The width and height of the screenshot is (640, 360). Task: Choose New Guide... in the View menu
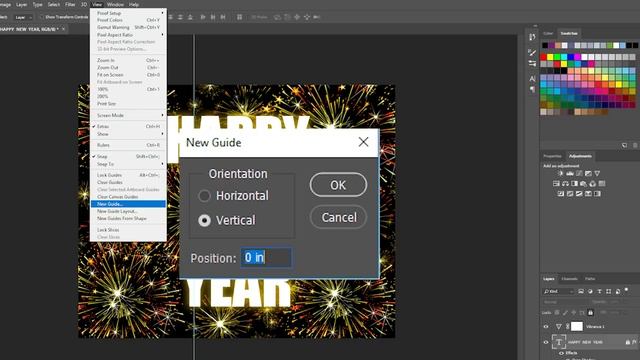[x=128, y=204]
